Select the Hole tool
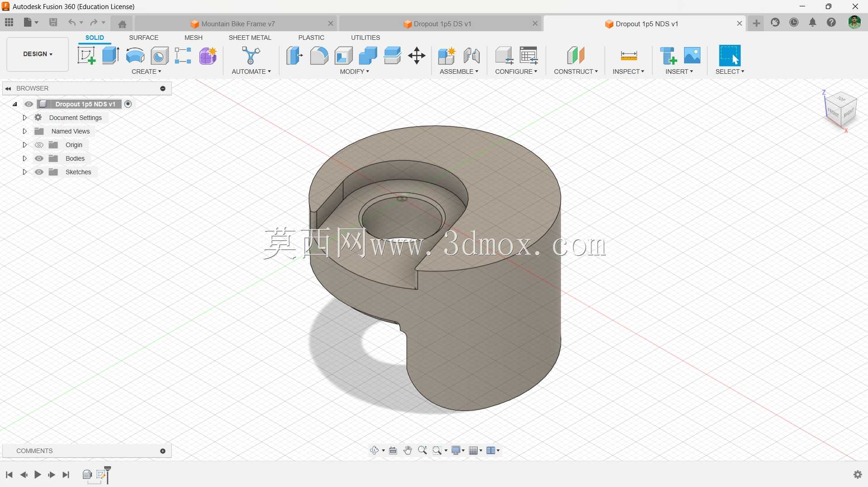 (x=159, y=56)
